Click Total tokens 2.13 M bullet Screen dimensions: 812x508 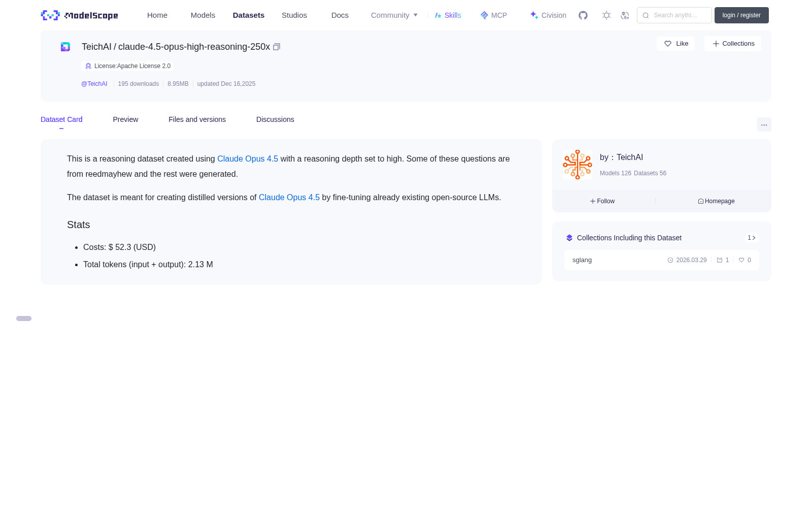pos(148,265)
